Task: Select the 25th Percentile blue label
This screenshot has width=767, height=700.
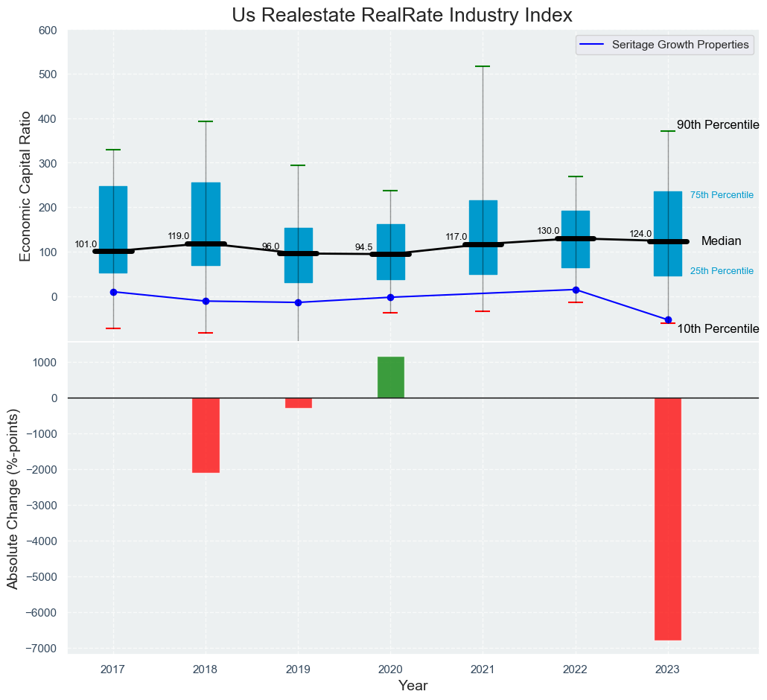Action: pyautogui.click(x=722, y=271)
